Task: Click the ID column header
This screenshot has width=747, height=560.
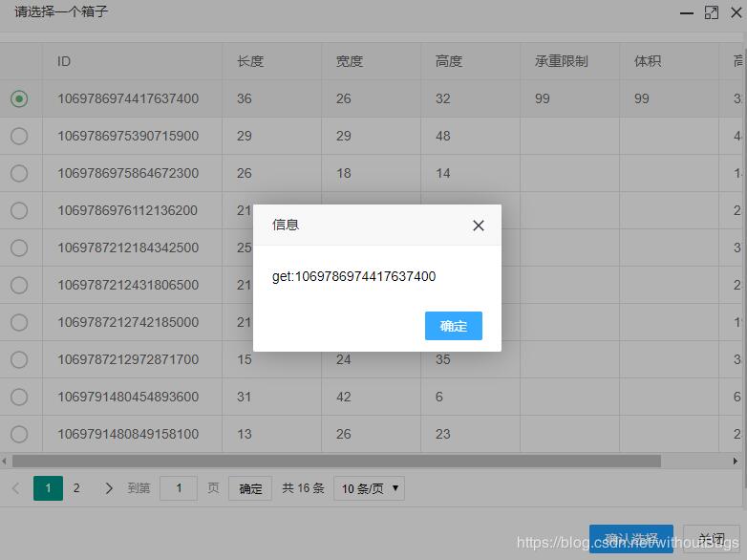Action: (64, 61)
